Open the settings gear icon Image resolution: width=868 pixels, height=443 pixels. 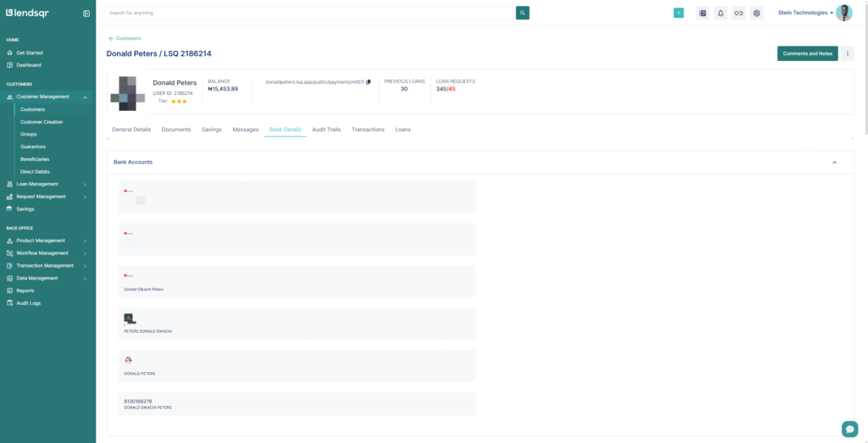click(757, 13)
